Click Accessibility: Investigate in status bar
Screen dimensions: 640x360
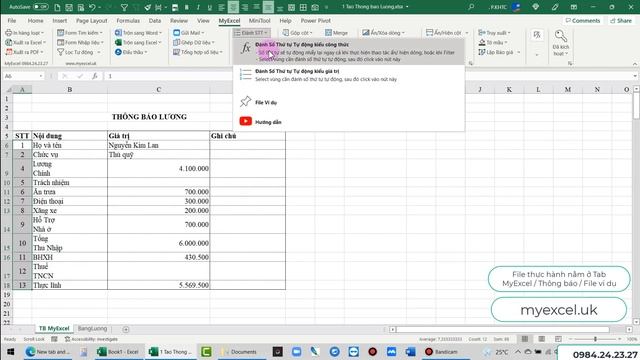pyautogui.click(x=91, y=339)
